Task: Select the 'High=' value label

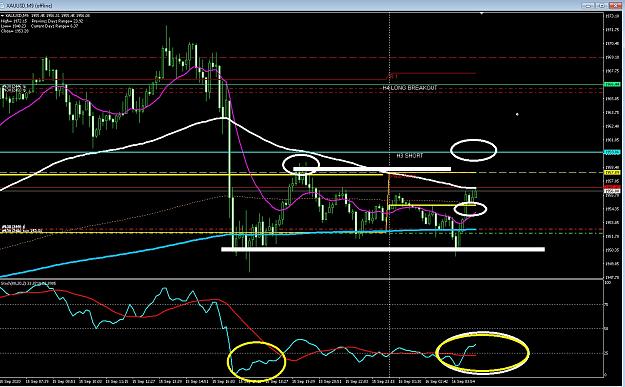Action: [x=14, y=21]
